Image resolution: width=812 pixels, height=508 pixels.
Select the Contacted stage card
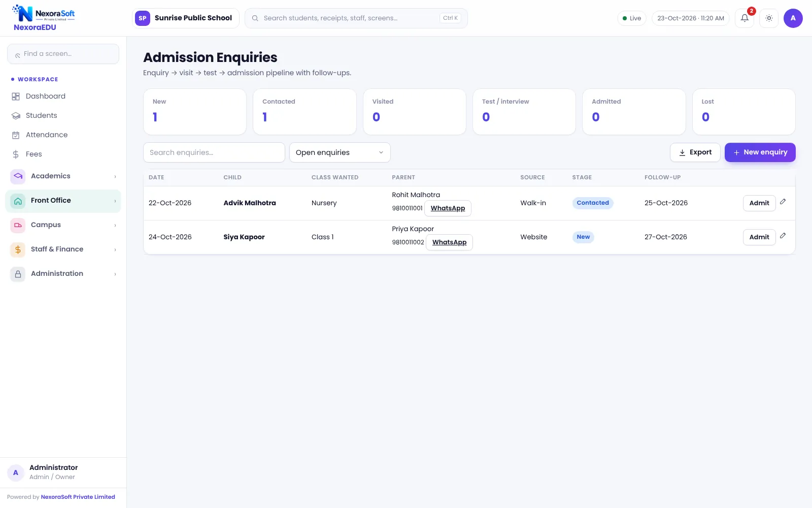coord(304,112)
